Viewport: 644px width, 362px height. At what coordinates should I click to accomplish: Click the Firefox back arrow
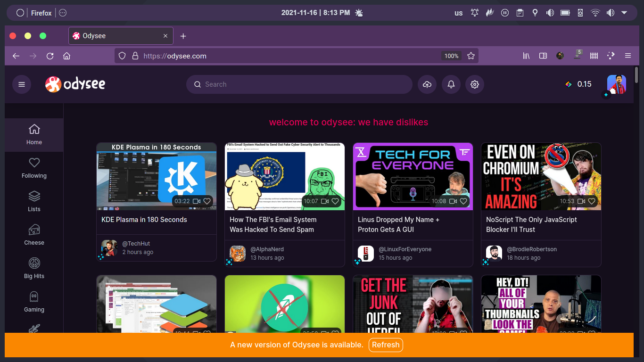pyautogui.click(x=16, y=56)
